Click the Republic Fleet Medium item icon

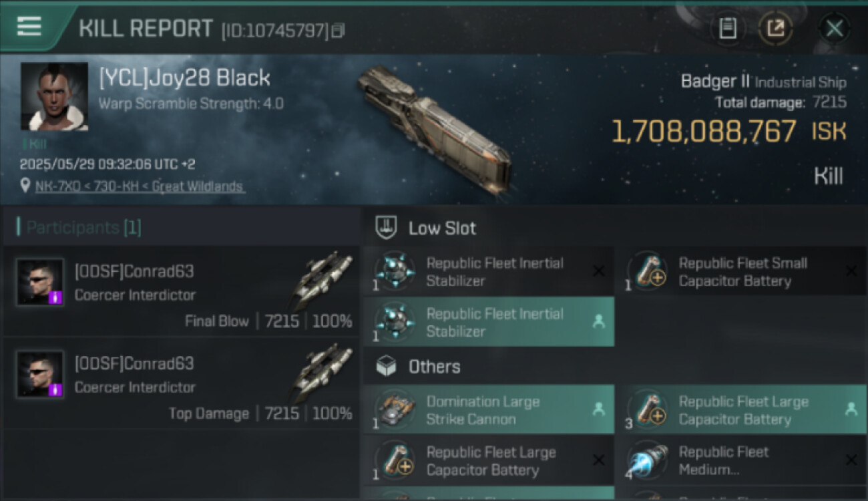tap(648, 460)
